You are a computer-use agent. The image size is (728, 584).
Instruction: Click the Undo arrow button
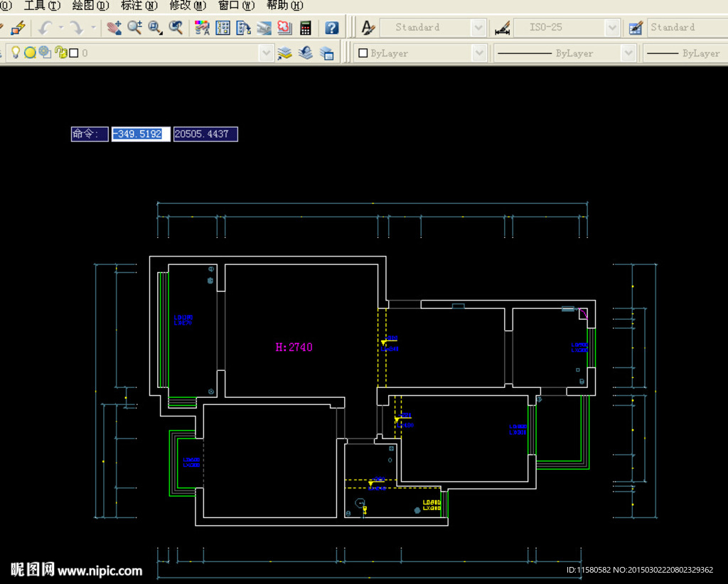[45, 28]
